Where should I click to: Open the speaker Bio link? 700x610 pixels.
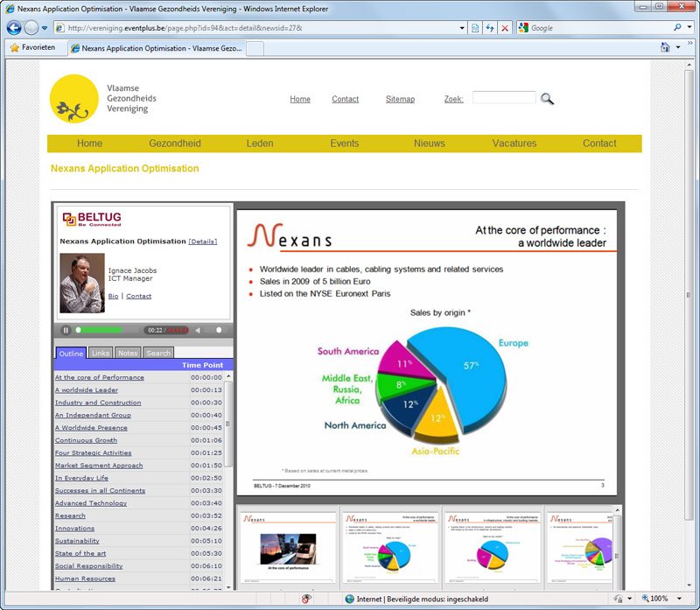pyautogui.click(x=114, y=296)
